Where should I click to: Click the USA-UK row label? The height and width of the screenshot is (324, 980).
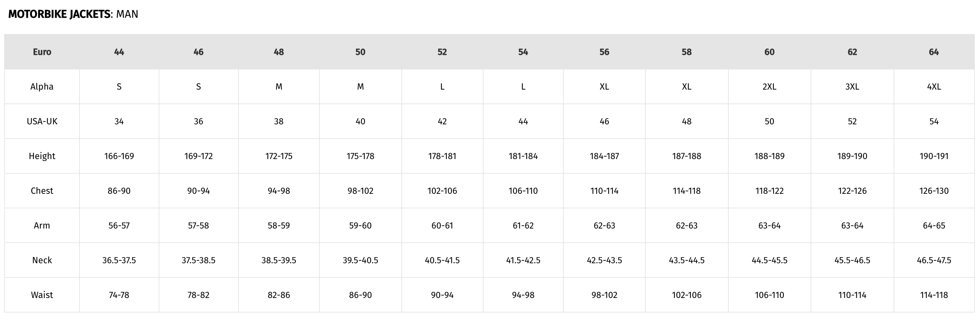[x=42, y=121]
